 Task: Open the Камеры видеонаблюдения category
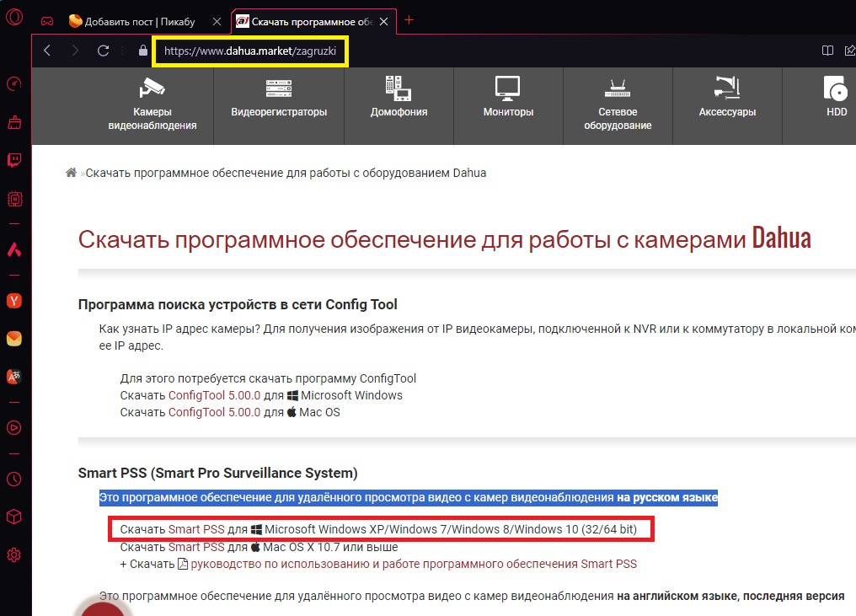point(152,104)
